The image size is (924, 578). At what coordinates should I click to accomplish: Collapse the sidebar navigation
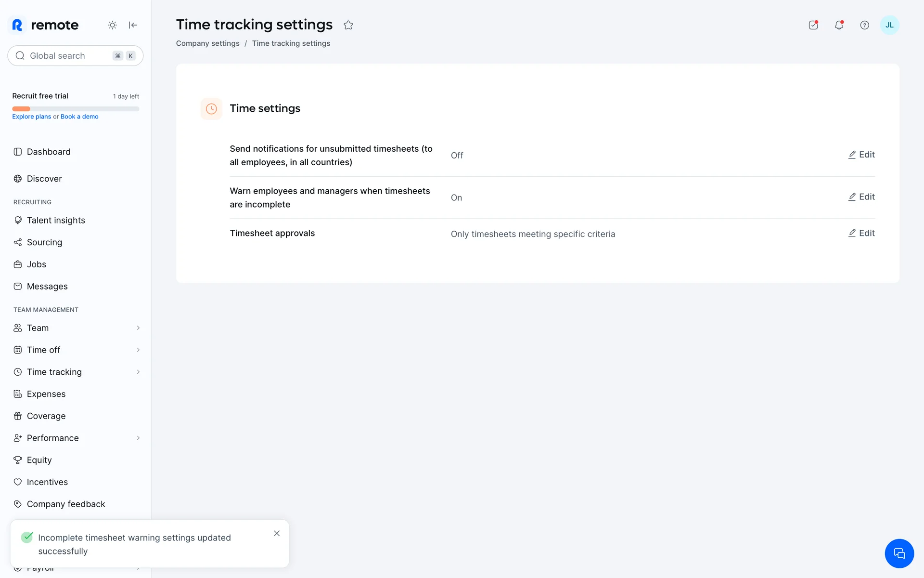pos(133,25)
